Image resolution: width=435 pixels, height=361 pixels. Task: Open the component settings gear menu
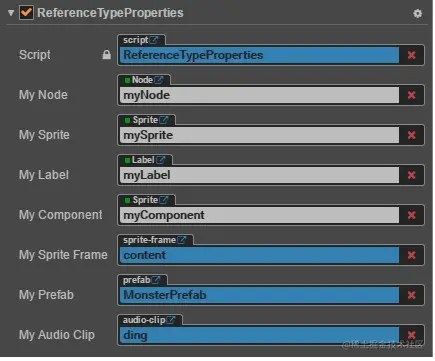click(x=417, y=13)
